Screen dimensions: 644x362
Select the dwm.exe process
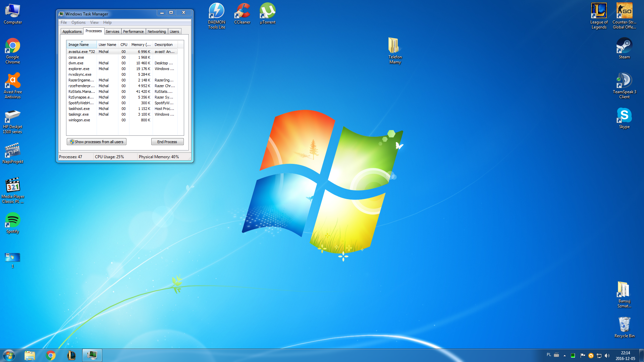[x=122, y=63]
